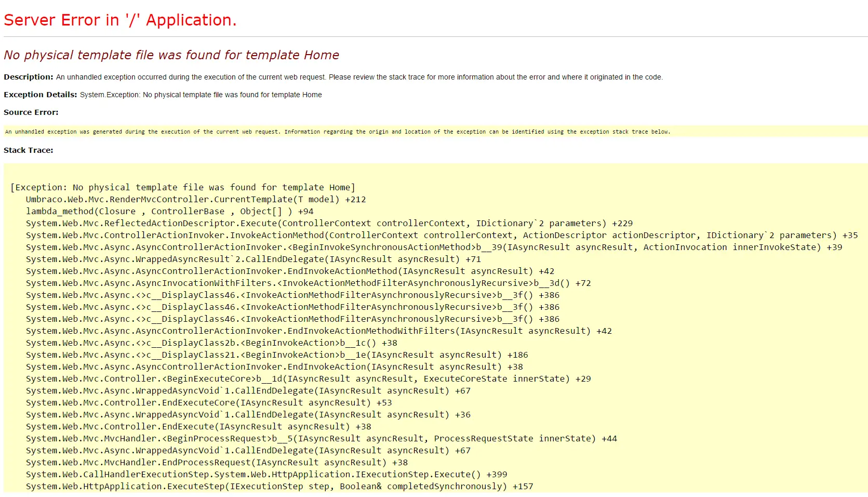
Task: Click the HttpApplication.ExecuteStep +157 line
Action: (x=279, y=487)
